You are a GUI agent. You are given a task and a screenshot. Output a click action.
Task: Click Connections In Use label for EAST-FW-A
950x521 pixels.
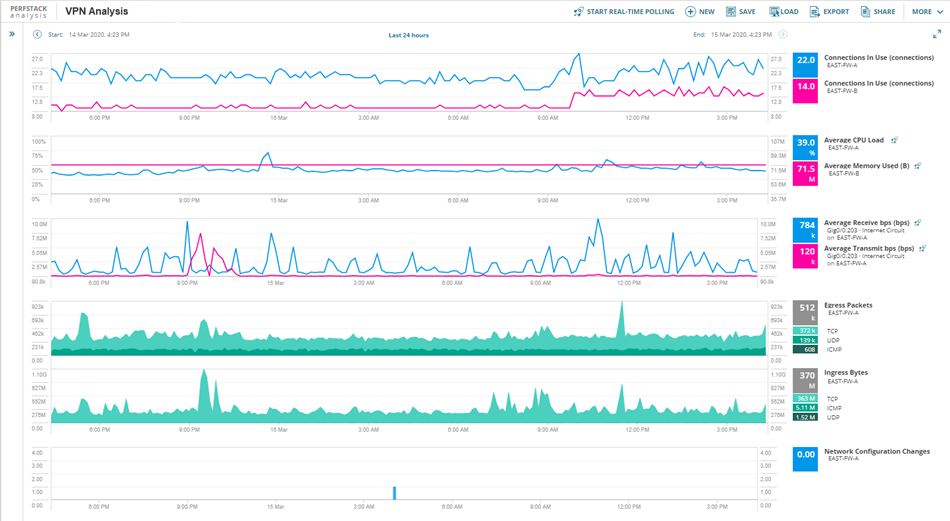point(879,58)
